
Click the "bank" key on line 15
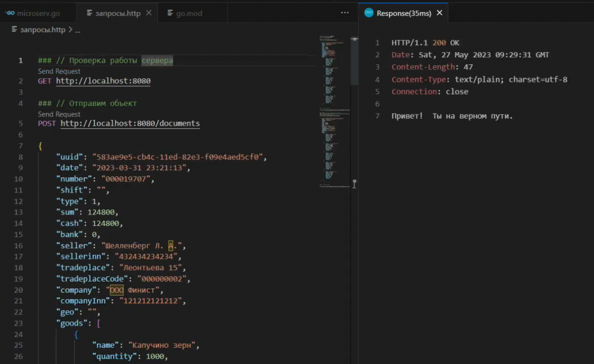click(70, 235)
